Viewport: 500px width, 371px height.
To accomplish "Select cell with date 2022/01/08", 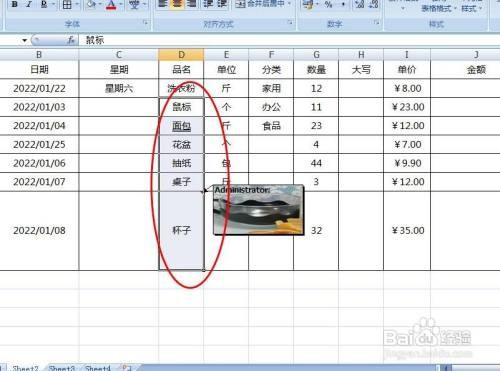I will [x=39, y=231].
